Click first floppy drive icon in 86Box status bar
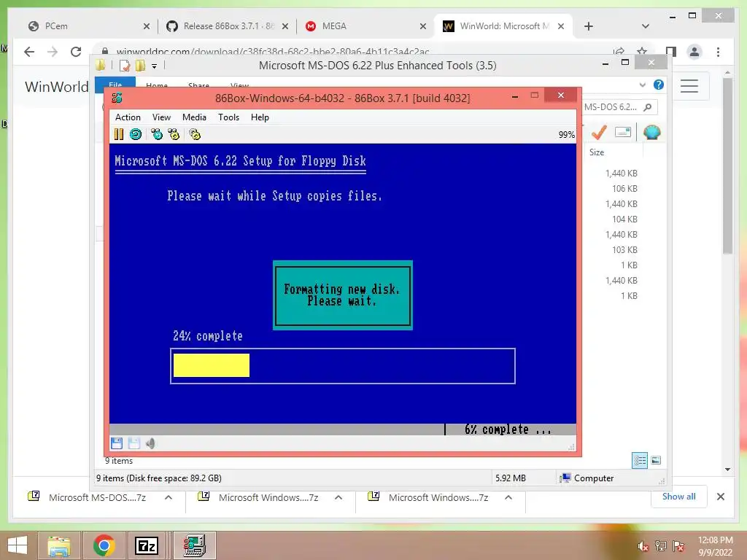The height and width of the screenshot is (560, 747). click(117, 443)
